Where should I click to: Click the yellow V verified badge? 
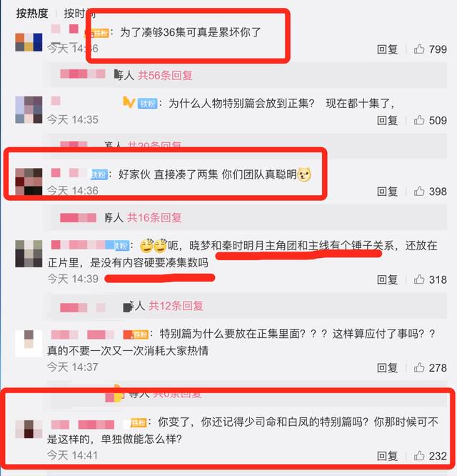tap(129, 103)
